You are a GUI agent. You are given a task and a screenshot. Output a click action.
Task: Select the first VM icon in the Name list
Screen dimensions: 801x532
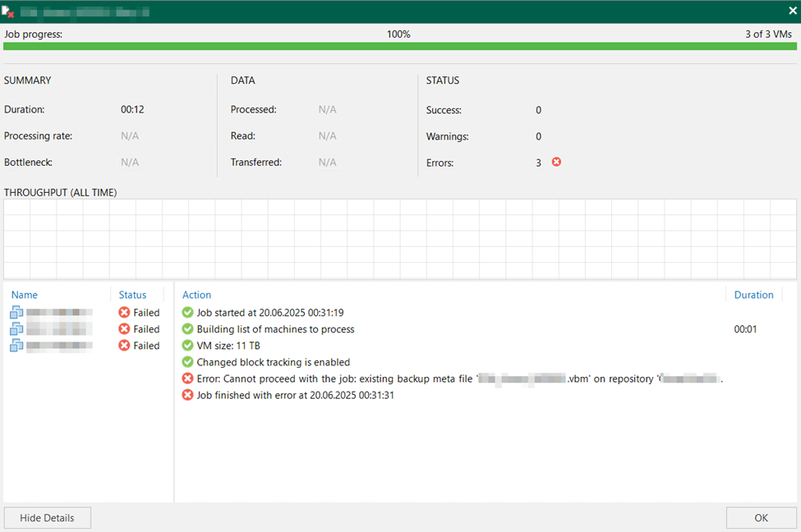coord(17,312)
